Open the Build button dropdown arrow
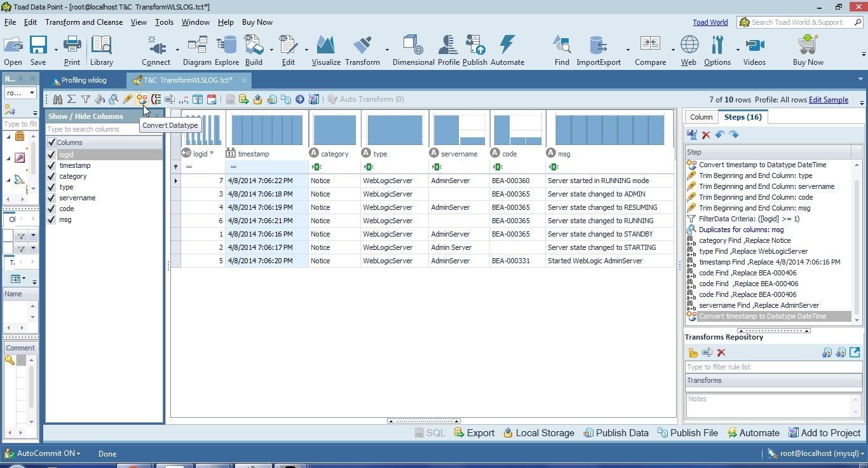This screenshot has width=868, height=468. [x=271, y=50]
